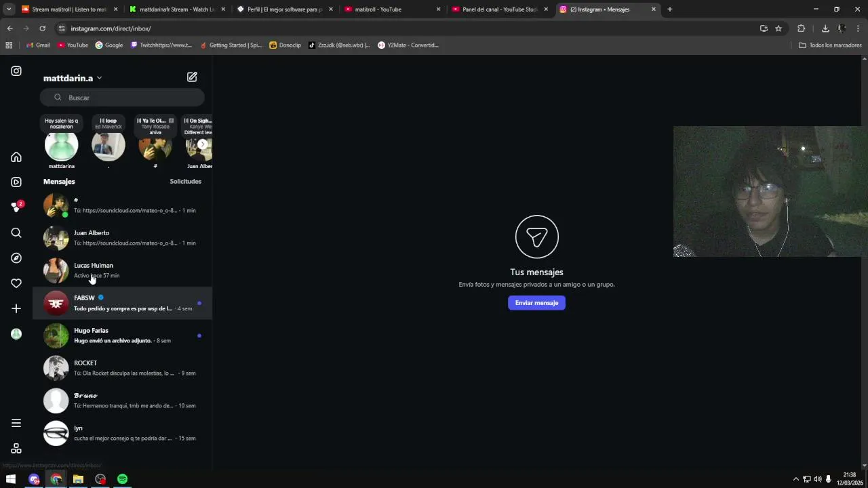Open the Juan Alberto conversation
Image resolution: width=868 pixels, height=488 pixels.
click(x=122, y=238)
